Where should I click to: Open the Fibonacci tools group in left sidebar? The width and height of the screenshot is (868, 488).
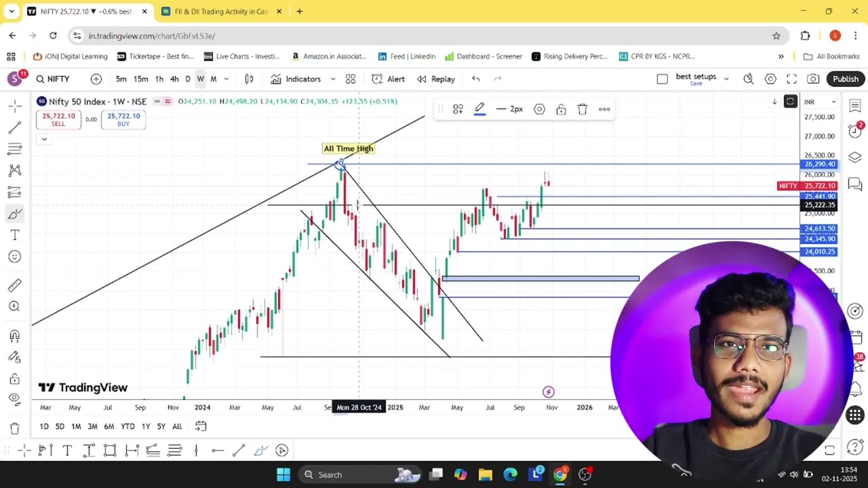pos(14,149)
